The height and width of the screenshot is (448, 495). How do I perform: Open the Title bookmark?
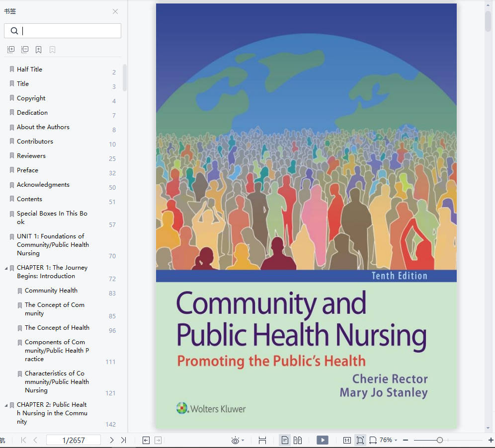[23, 83]
